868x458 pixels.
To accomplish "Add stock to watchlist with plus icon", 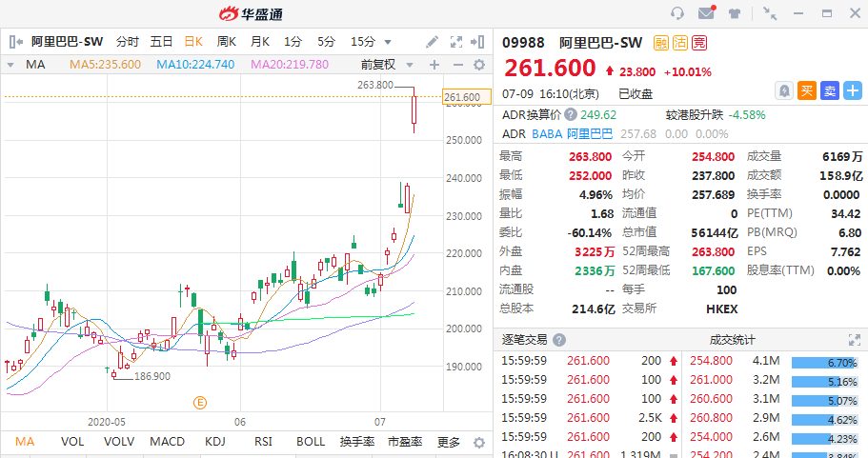I will pyautogui.click(x=852, y=91).
